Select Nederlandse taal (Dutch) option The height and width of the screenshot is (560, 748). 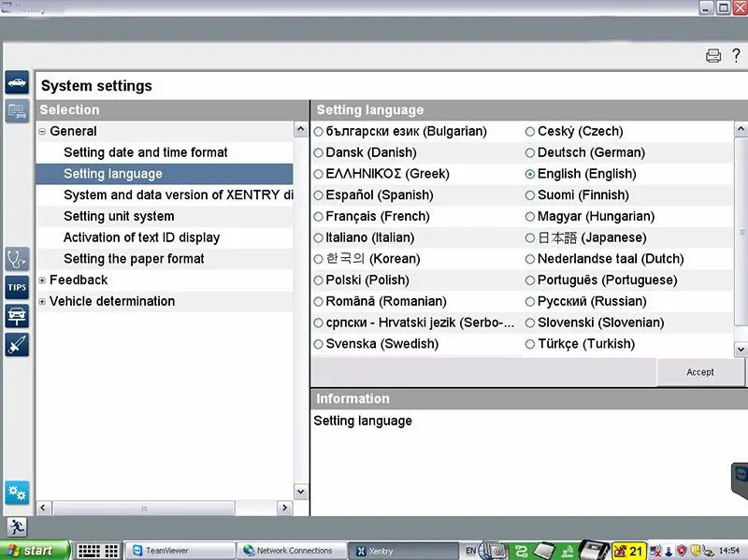pos(530,259)
